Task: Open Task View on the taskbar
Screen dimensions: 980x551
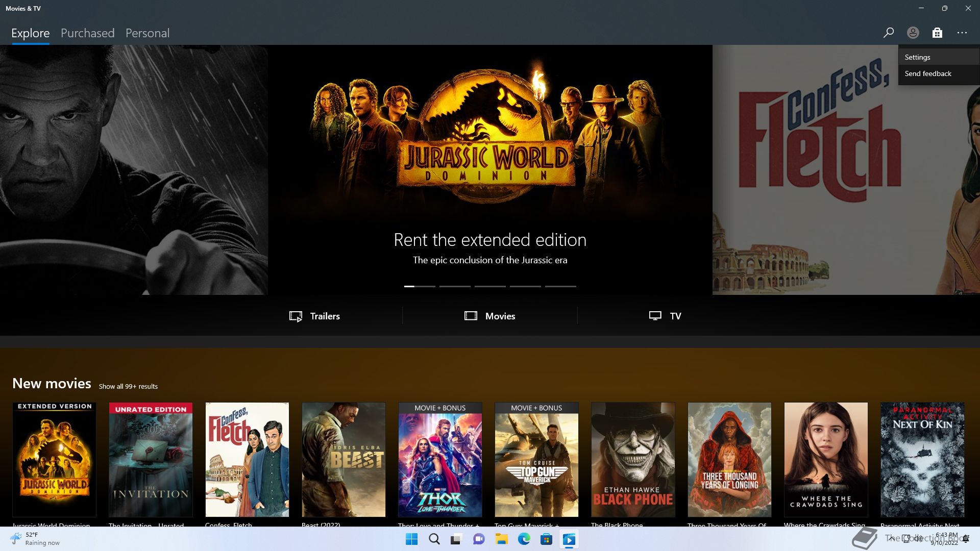Action: (x=456, y=539)
